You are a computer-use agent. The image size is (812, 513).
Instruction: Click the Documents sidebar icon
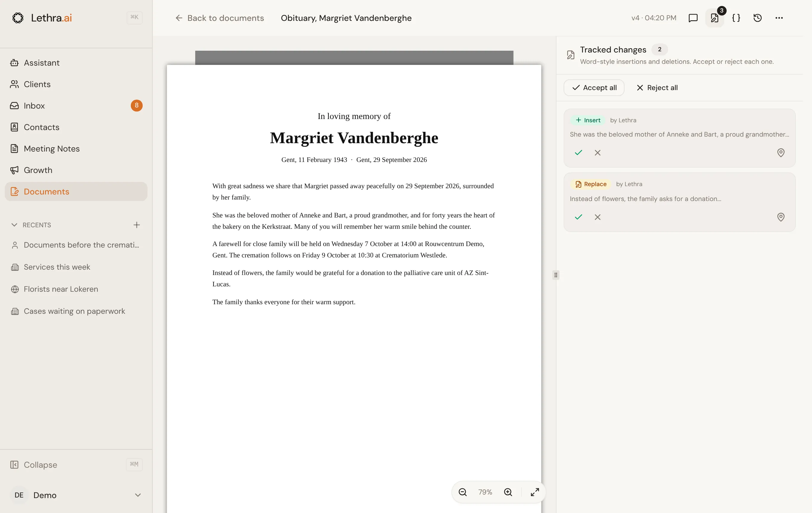click(x=14, y=192)
